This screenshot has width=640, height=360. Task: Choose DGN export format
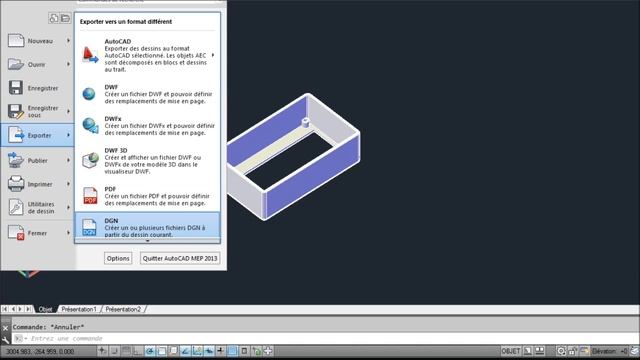(x=147, y=225)
